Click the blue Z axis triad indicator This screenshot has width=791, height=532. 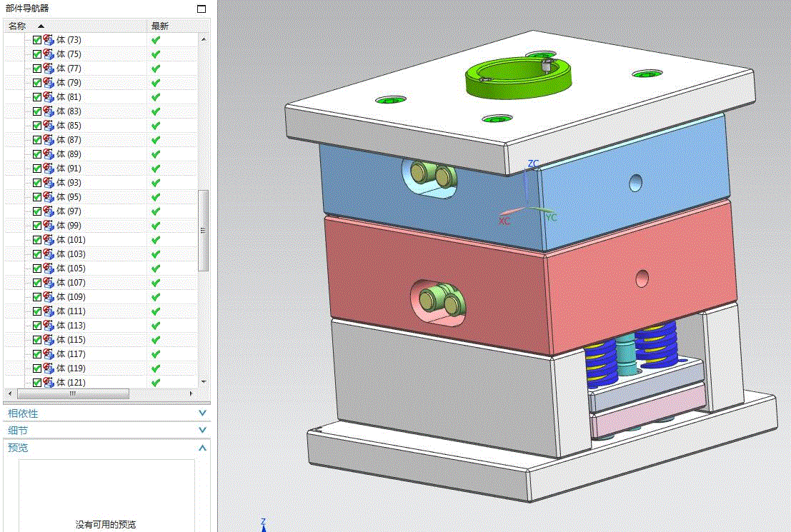(264, 524)
